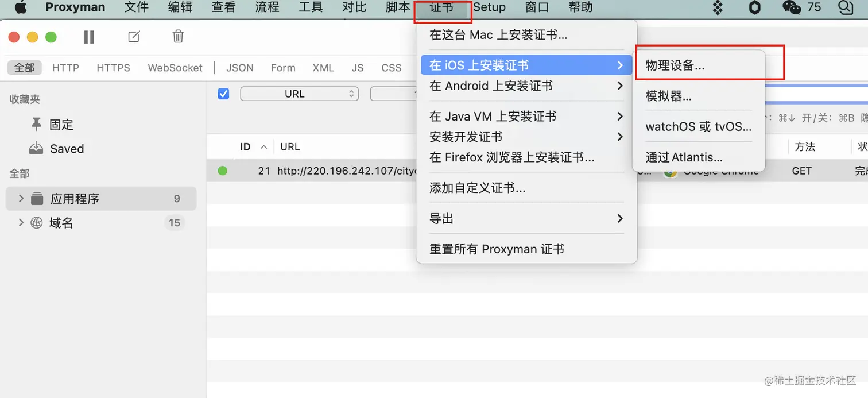Click the Saved tray icon
The width and height of the screenshot is (868, 398).
pyautogui.click(x=36, y=149)
